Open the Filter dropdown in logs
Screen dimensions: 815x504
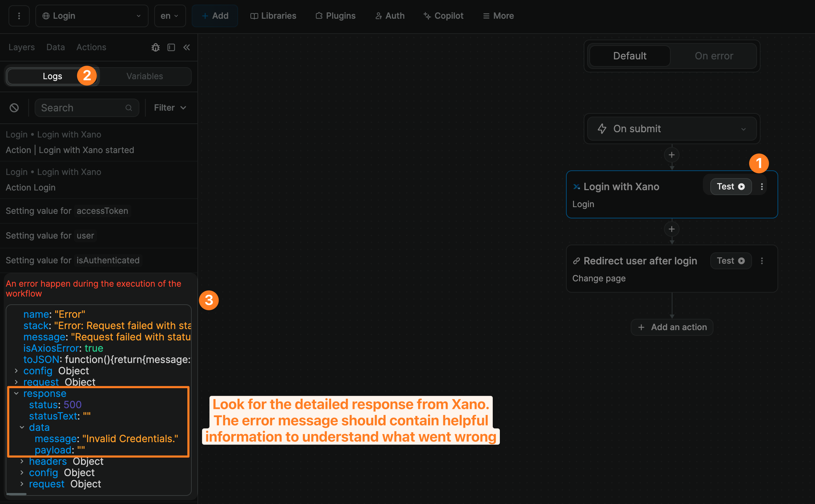170,108
